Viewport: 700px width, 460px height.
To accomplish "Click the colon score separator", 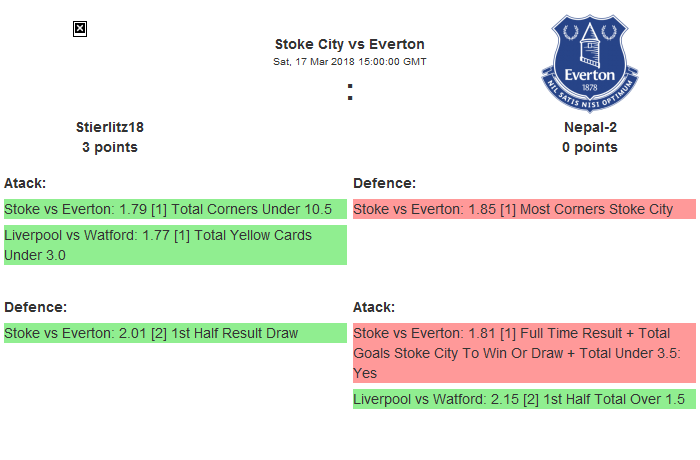I will pyautogui.click(x=350, y=92).
